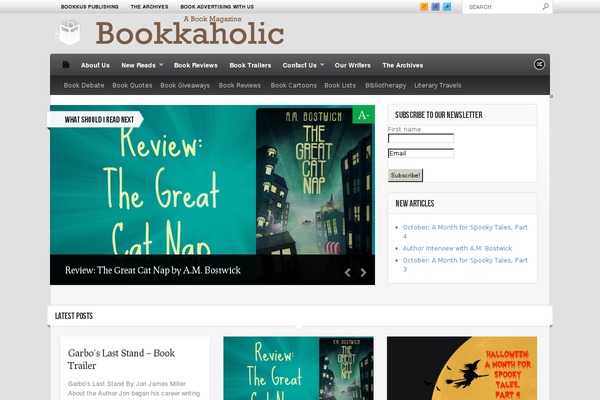Select Literary Travels in the submenu
Viewport: 600px width, 400px height.
(x=437, y=85)
